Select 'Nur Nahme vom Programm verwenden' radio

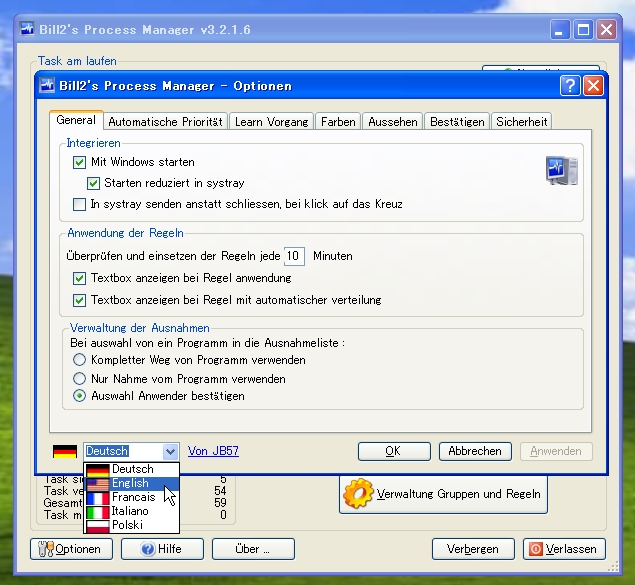79,379
